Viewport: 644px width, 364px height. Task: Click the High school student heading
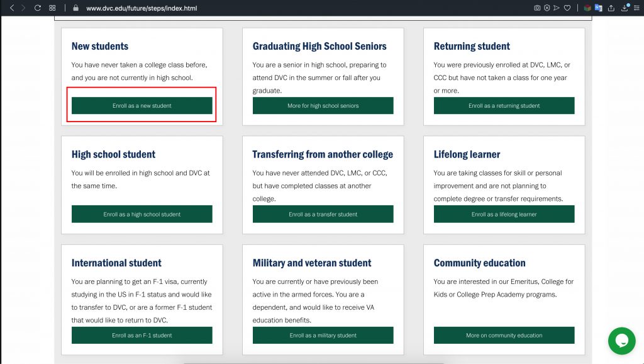point(113,154)
